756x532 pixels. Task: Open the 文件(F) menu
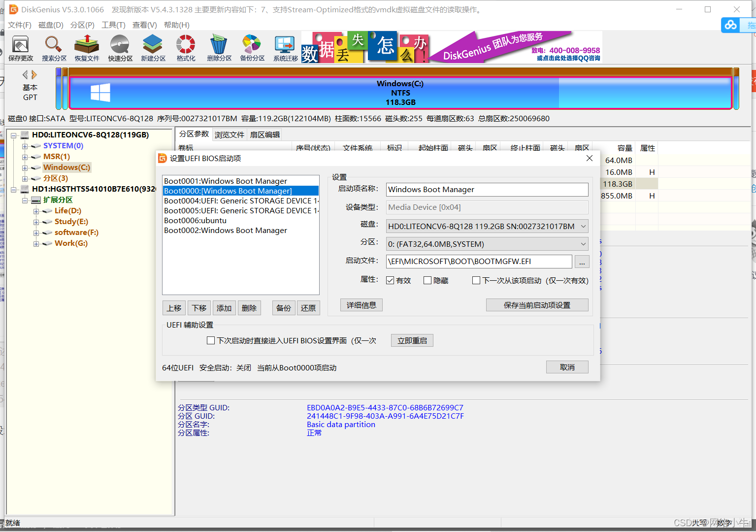[20, 25]
